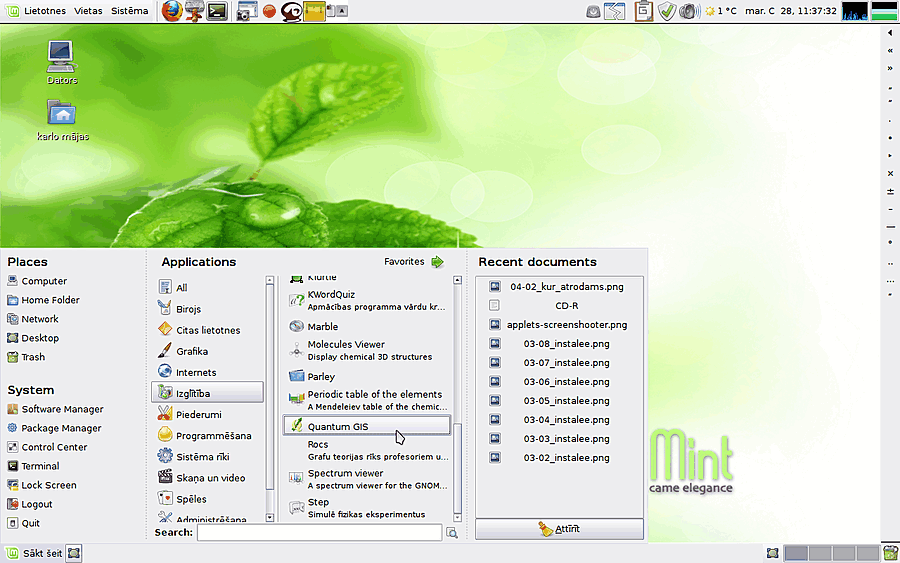The width and height of the screenshot is (900, 563).
Task: Click the category list scroll-down arrow
Action: coord(270,517)
